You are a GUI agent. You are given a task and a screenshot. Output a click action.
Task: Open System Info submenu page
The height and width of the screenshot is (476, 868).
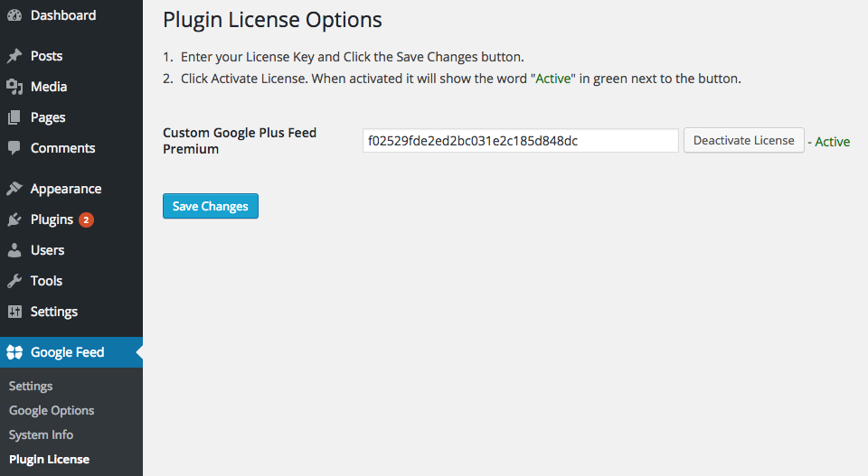click(x=41, y=434)
